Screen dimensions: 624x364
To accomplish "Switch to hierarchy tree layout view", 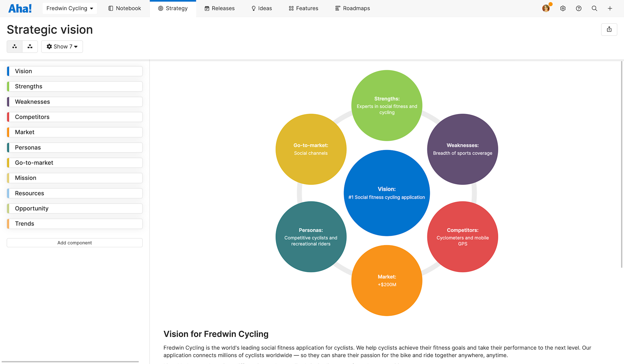I will point(30,46).
